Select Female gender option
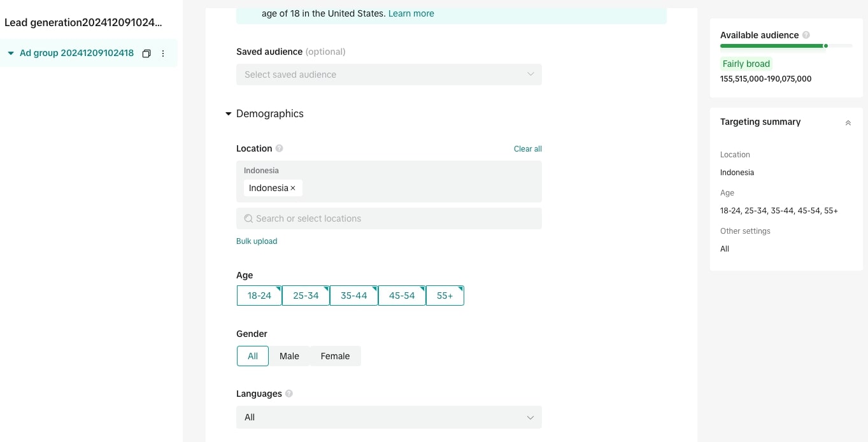868x442 pixels. (335, 356)
